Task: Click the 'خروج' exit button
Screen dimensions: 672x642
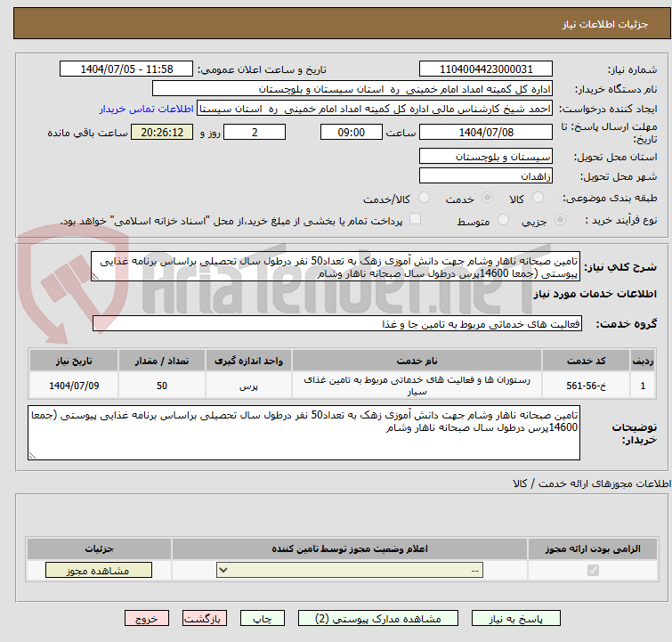Action: [x=147, y=619]
